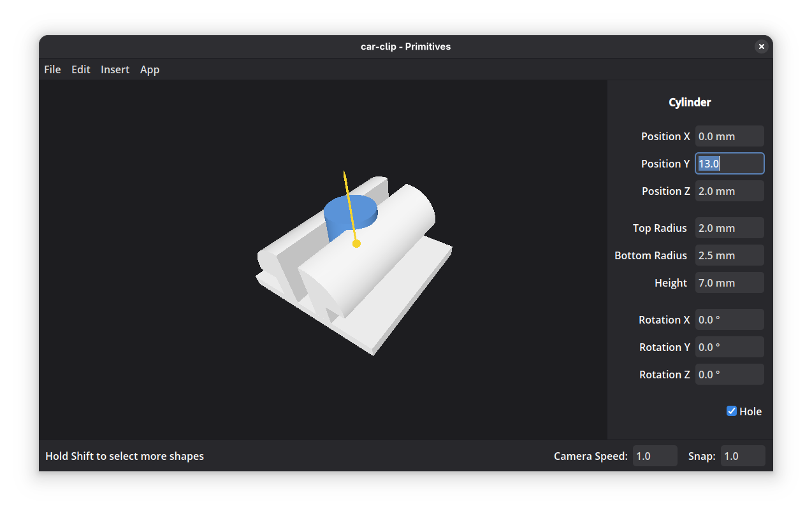Open the File menu
812x514 pixels.
pos(52,69)
